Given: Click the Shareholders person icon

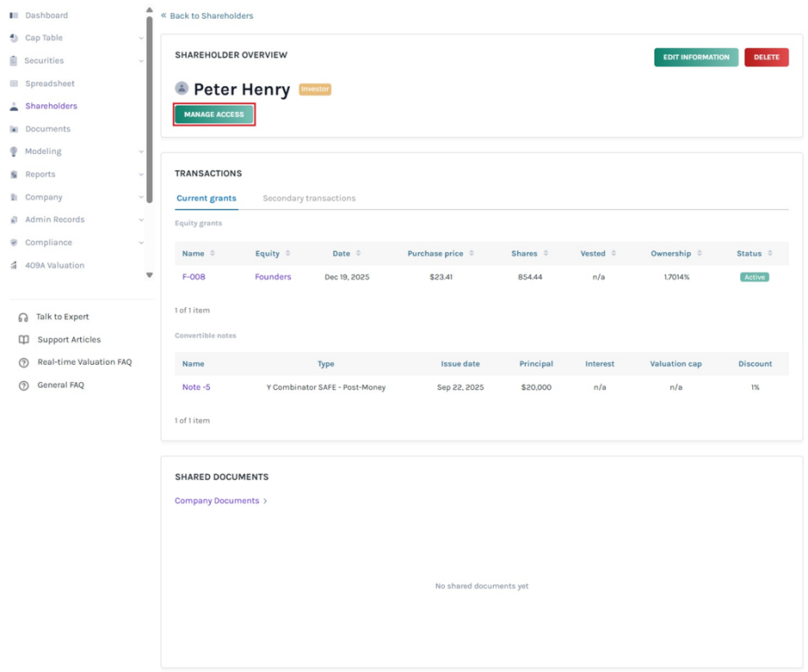Looking at the screenshot, I should (14, 106).
